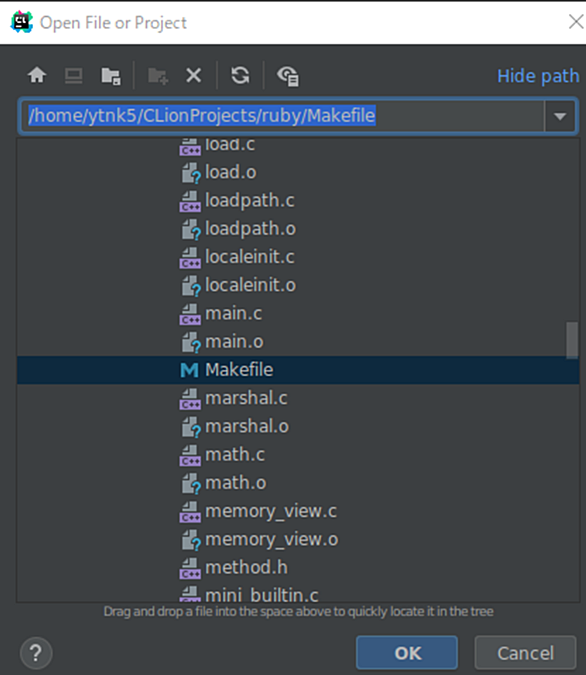Screen dimensions: 586x675
Task: Click the Makefile M icon
Action: click(189, 370)
